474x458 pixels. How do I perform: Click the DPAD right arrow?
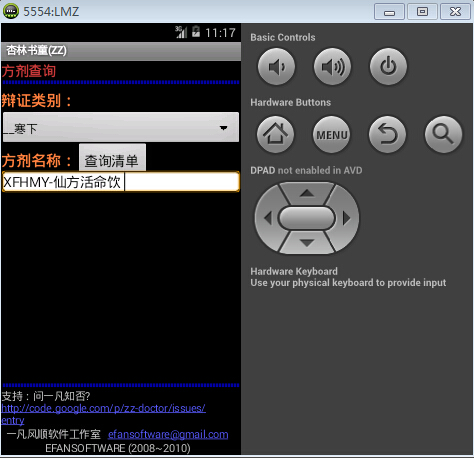coord(347,218)
